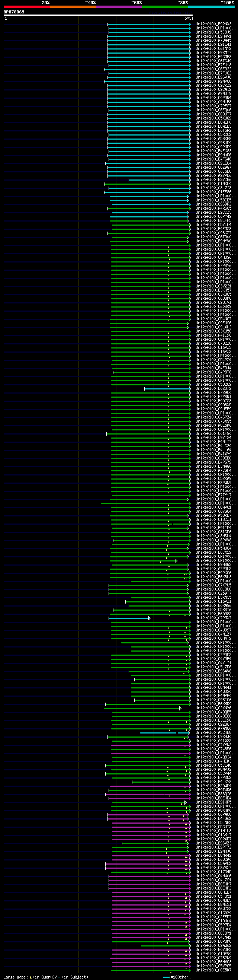Viewport: 238px width, 980px height.
Task: Click label UniRef100_B6K6R9
Action: pos(214,704)
